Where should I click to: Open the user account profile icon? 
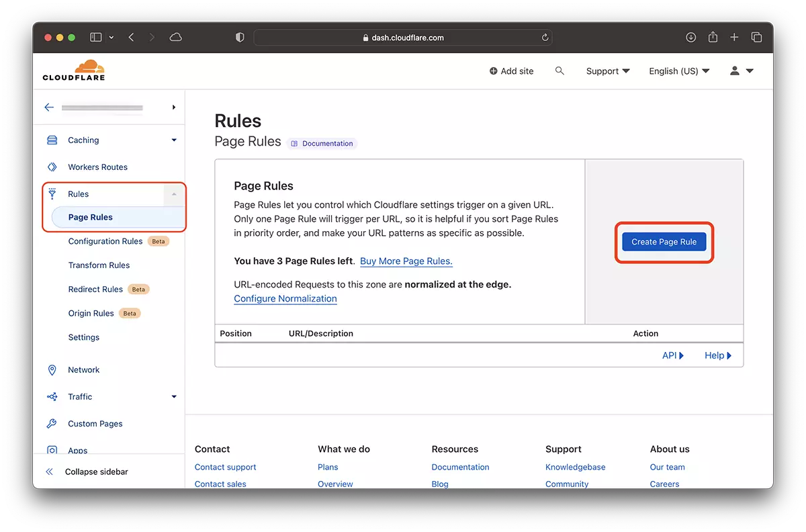pyautogui.click(x=735, y=71)
